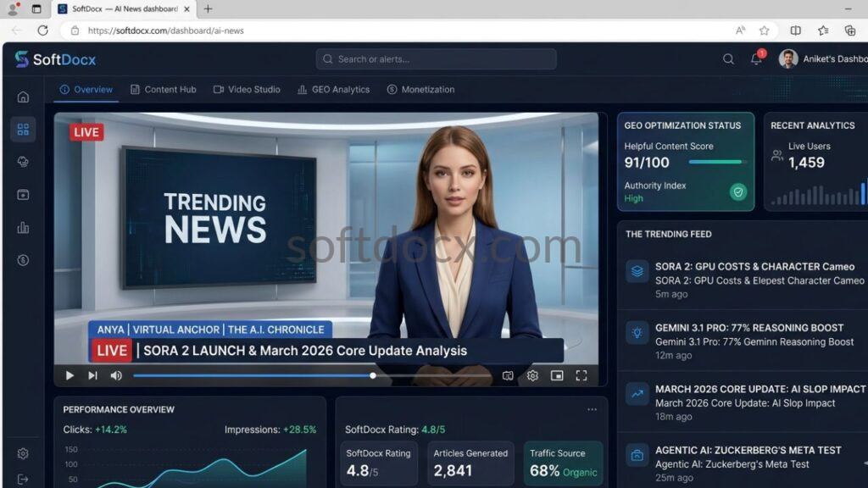868x488 pixels.
Task: Open the Content Hub tab
Action: coord(164,89)
